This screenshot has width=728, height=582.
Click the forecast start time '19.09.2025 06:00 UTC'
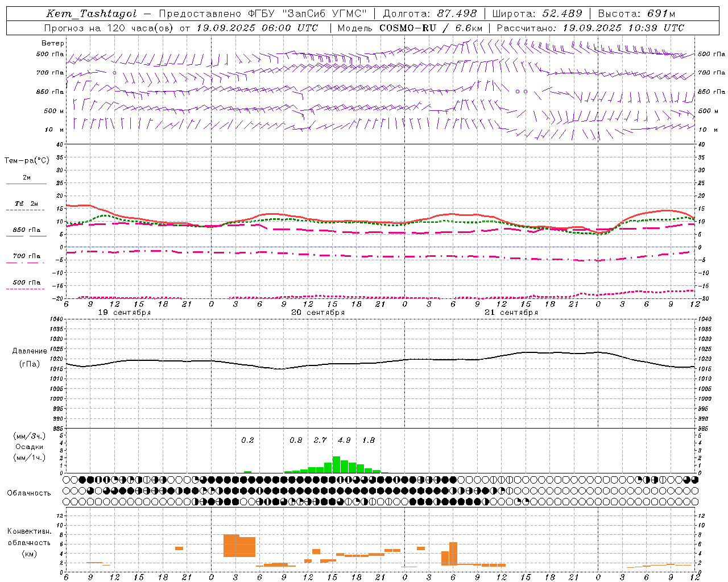coord(257,28)
